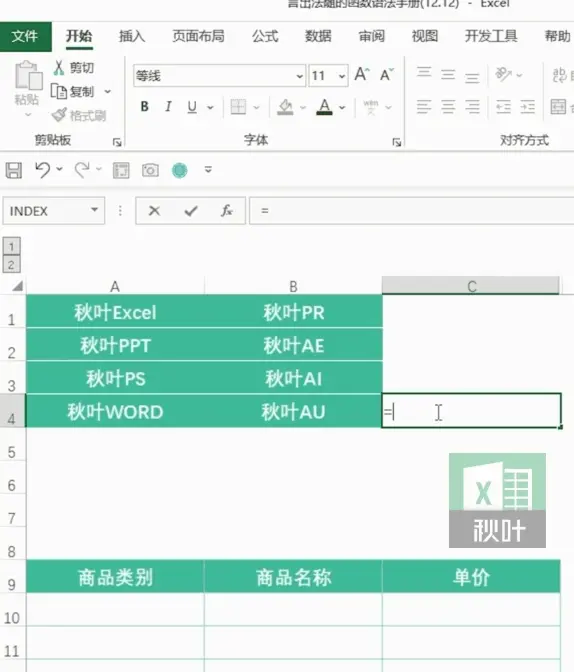The image size is (574, 672).
Task: Align text left
Action: pyautogui.click(x=424, y=107)
